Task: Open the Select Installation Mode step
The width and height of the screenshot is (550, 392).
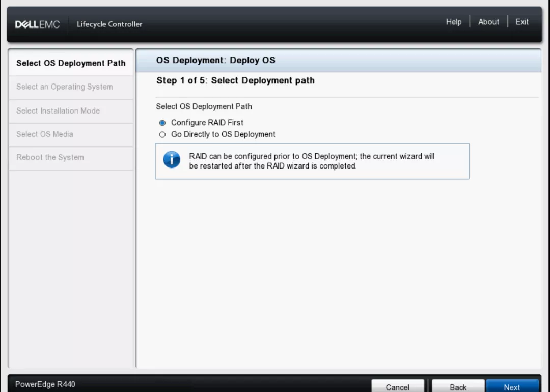Action: click(x=71, y=111)
